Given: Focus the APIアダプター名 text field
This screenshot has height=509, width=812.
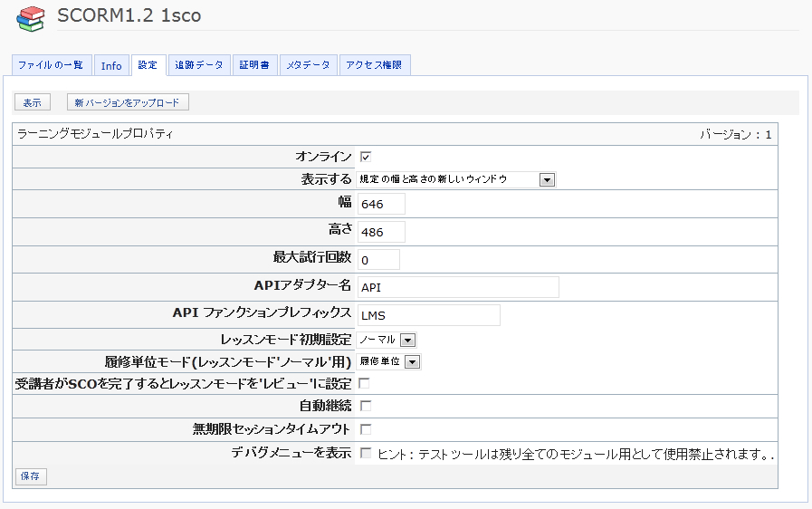Looking at the screenshot, I should (458, 288).
